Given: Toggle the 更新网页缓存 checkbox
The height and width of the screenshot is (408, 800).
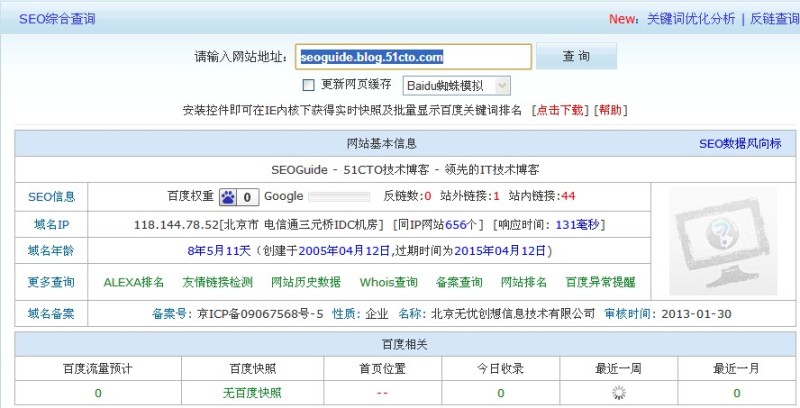Looking at the screenshot, I should (308, 85).
